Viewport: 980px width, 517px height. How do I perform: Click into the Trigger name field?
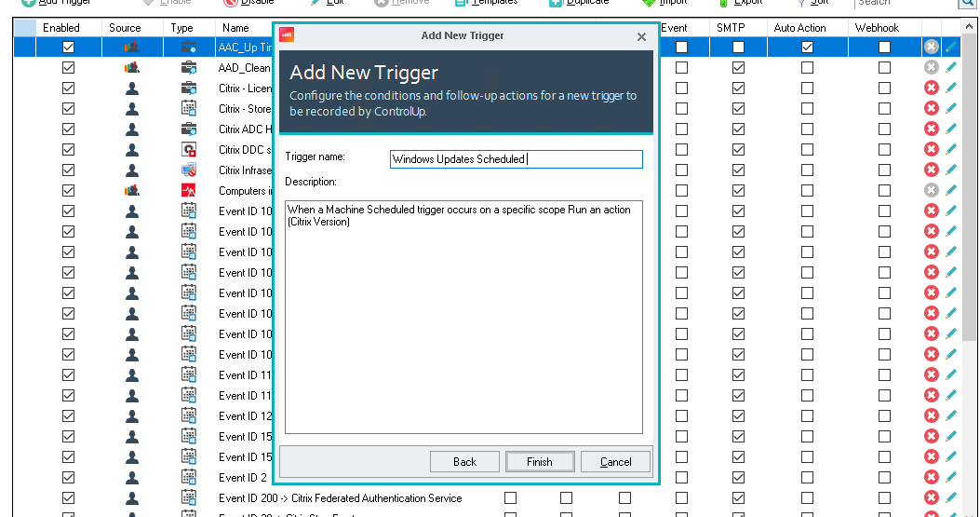(x=516, y=159)
